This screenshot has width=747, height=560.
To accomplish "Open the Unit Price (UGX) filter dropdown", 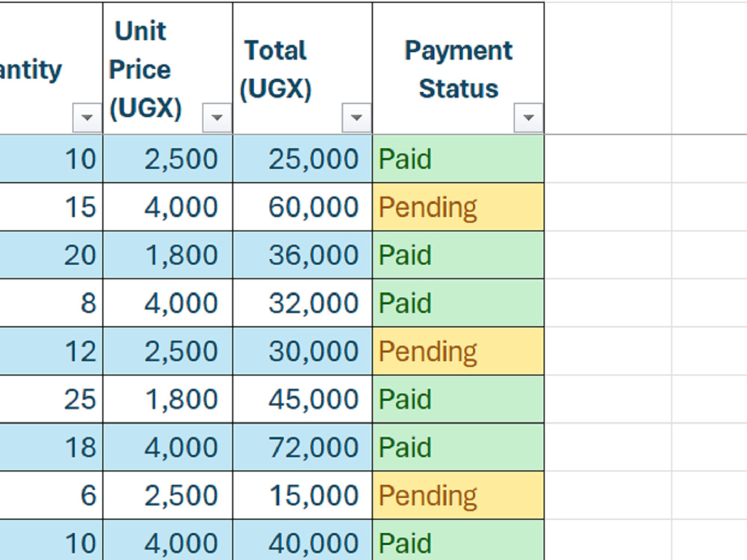I will tap(217, 118).
